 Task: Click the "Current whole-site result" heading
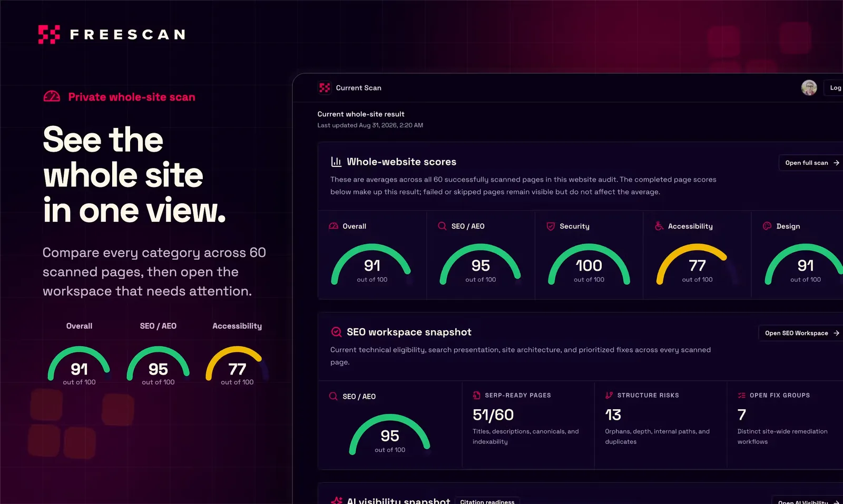point(361,114)
